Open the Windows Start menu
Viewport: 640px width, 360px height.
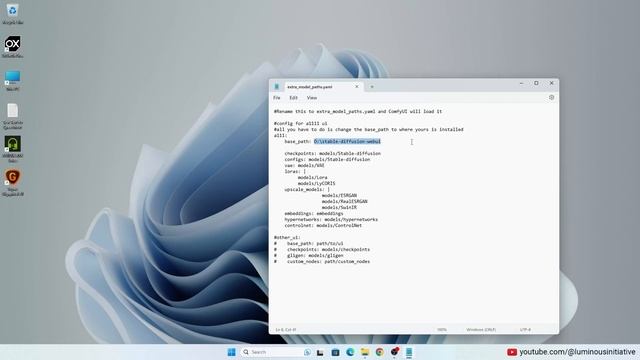(231, 352)
